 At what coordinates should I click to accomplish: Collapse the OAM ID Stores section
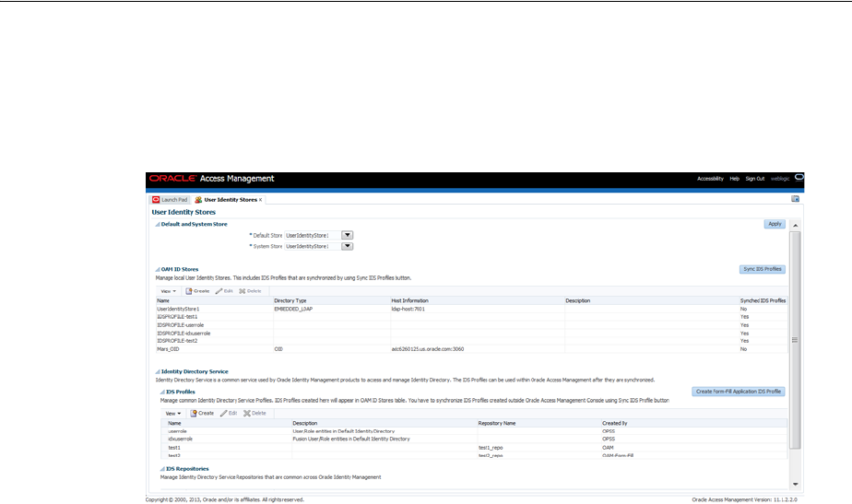pyautogui.click(x=158, y=269)
